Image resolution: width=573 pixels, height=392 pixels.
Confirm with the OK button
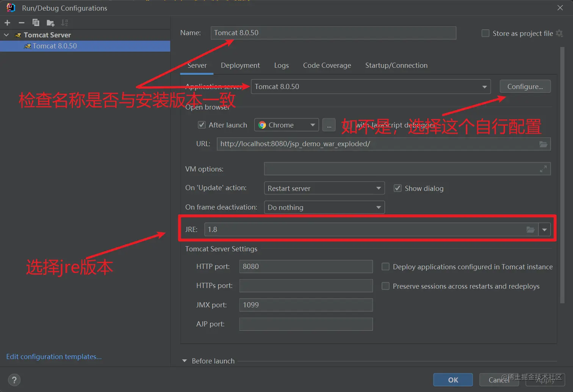coord(453,380)
